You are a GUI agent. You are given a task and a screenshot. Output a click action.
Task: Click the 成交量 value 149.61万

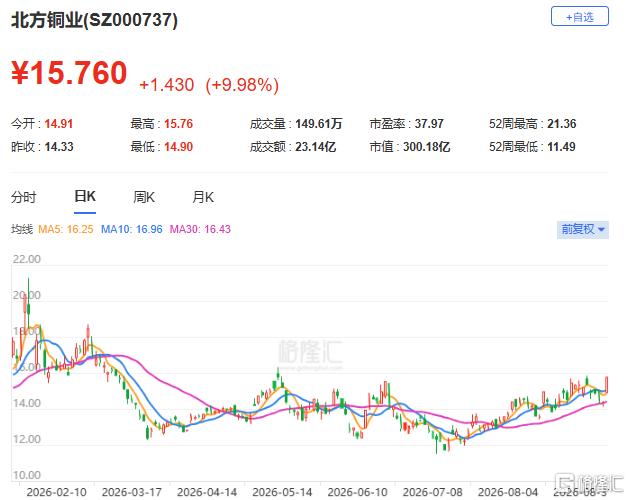(319, 124)
